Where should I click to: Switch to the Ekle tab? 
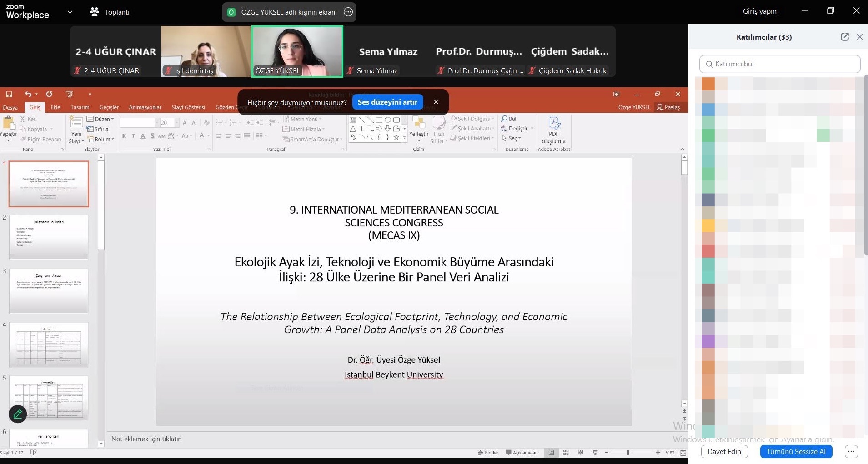point(55,107)
